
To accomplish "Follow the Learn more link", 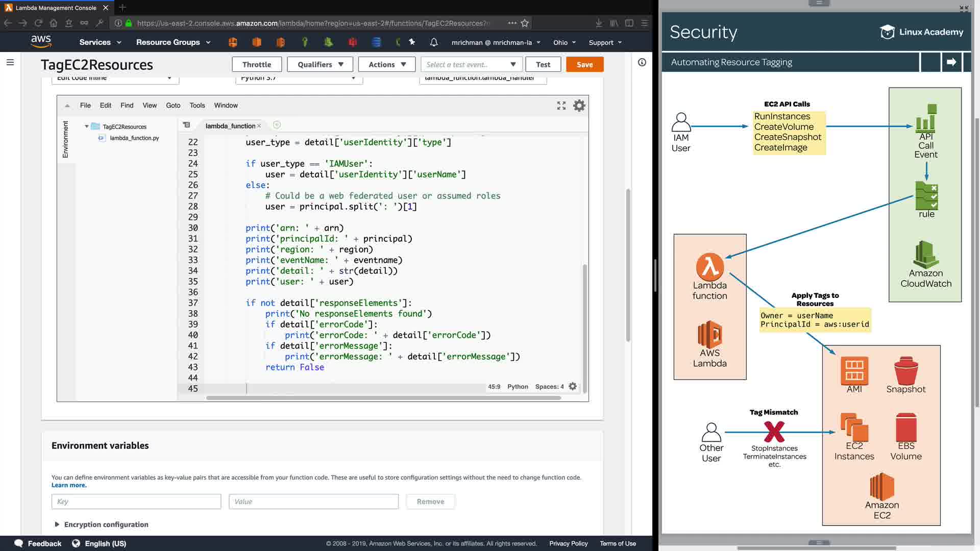I will [x=69, y=485].
